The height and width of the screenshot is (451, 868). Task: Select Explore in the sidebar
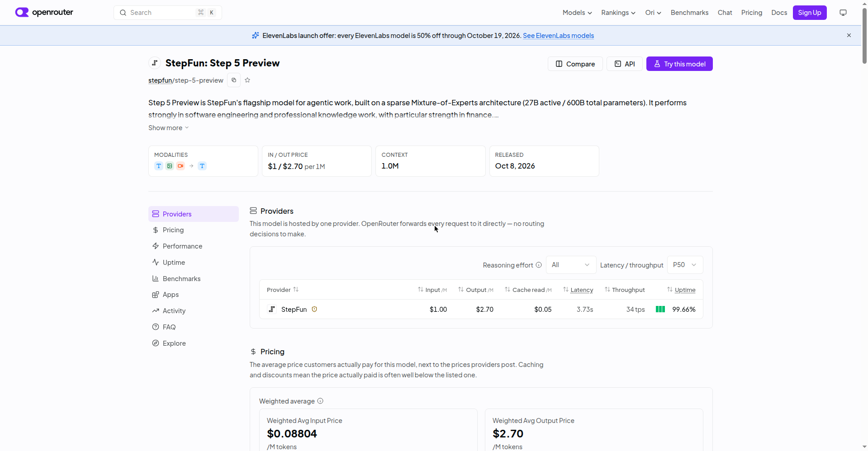coord(194,343)
